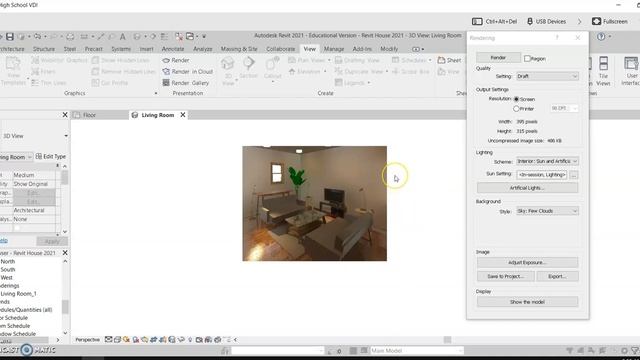Click the Help question mark icon in Revit title bar
640x360 pixels.
601,37
